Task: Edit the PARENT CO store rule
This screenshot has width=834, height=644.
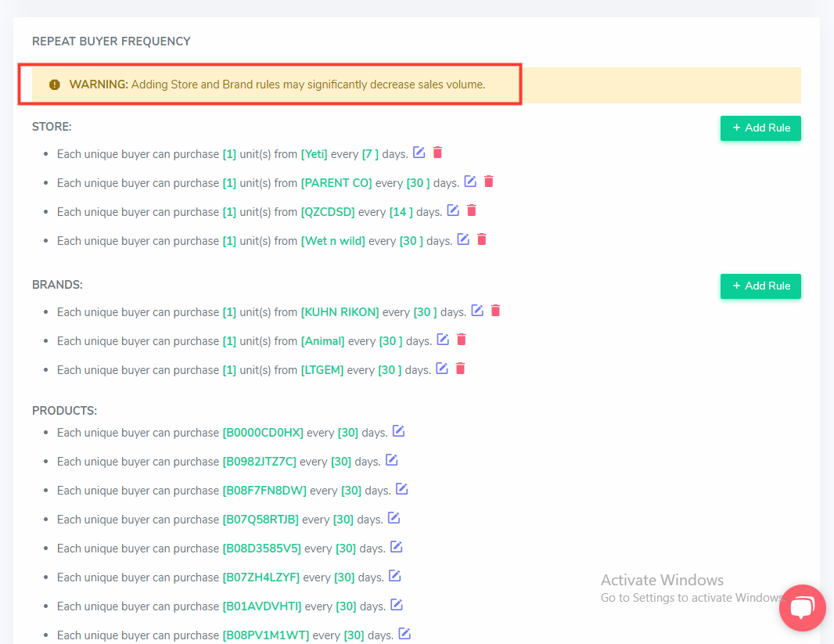Action: click(x=470, y=182)
